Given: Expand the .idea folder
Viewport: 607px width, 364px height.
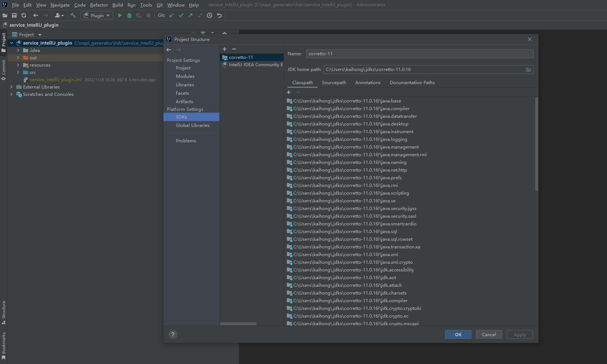Looking at the screenshot, I should point(18,50).
